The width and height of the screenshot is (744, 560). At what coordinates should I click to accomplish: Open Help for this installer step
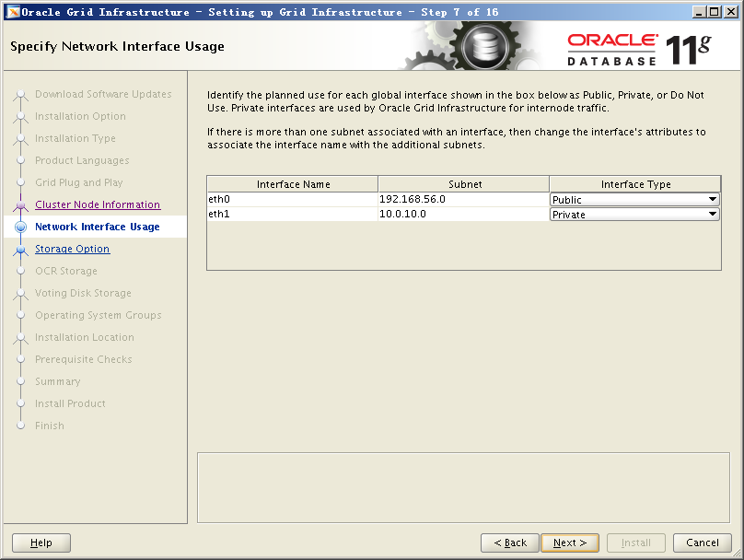[x=41, y=542]
